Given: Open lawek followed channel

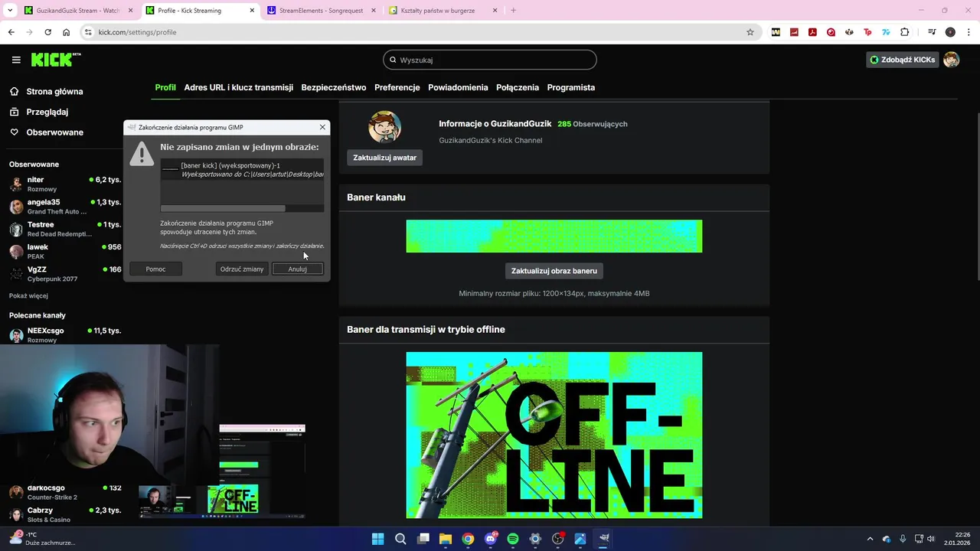Looking at the screenshot, I should click(65, 251).
